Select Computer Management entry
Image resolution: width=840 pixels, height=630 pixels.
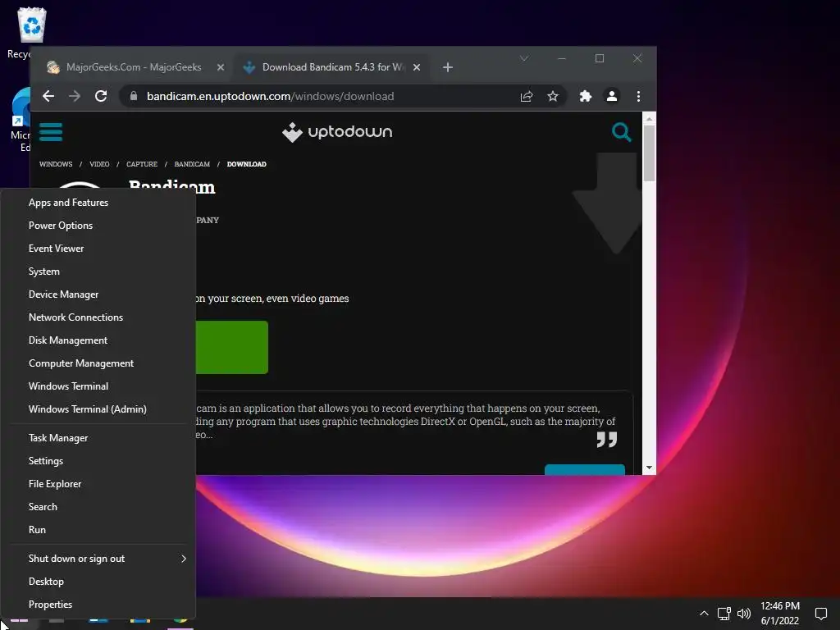tap(98, 363)
